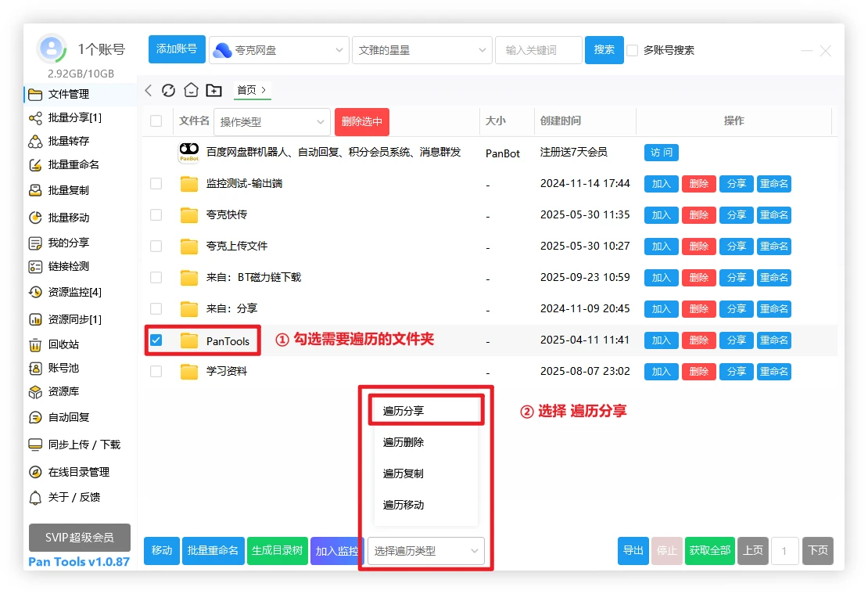868x594 pixels.
Task: Click the account avatar icon
Action: [x=52, y=49]
